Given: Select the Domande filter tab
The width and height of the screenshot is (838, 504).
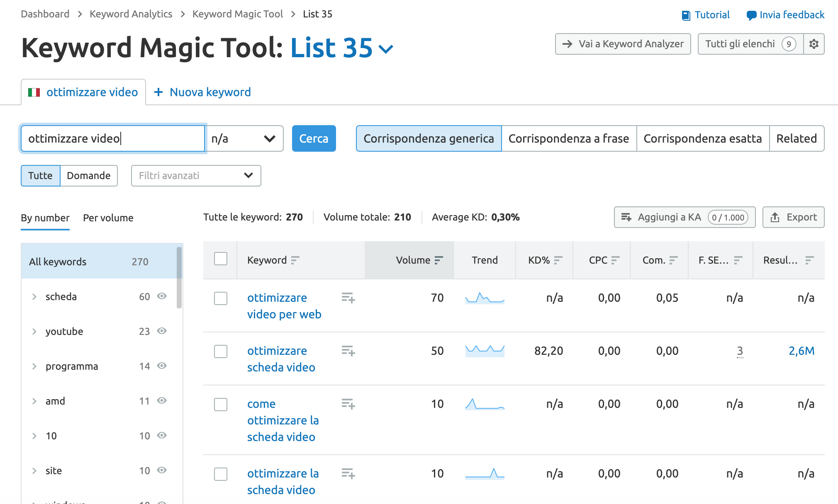Looking at the screenshot, I should 88,175.
